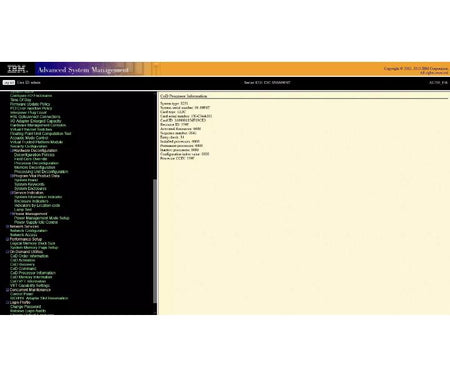Open Processing Unit Deconfiguration
The height and width of the screenshot is (375, 450).
point(41,172)
